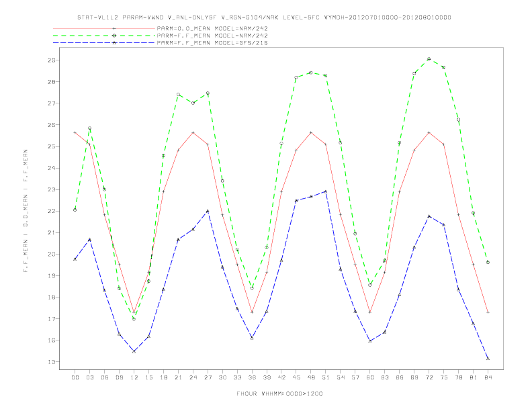The width and height of the screenshot is (532, 411).
Task: Click x-axis tick label 51
Action: click(326, 377)
